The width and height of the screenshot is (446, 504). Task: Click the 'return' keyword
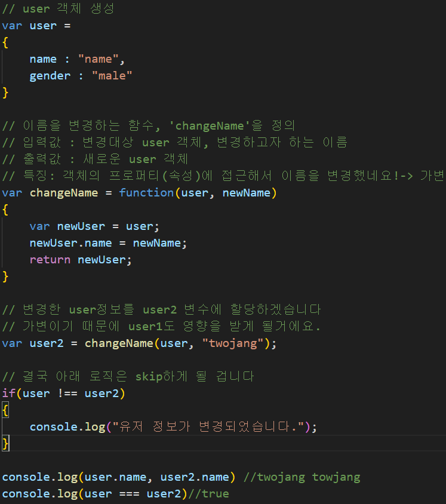[50, 259]
